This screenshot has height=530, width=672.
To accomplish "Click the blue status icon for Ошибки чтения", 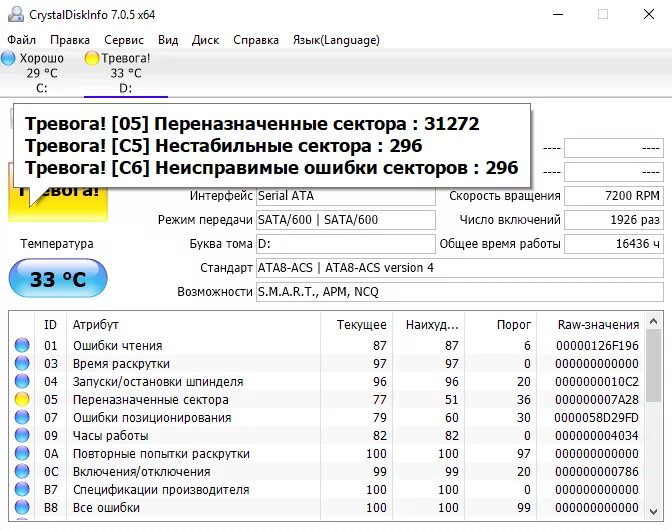I will [22, 345].
